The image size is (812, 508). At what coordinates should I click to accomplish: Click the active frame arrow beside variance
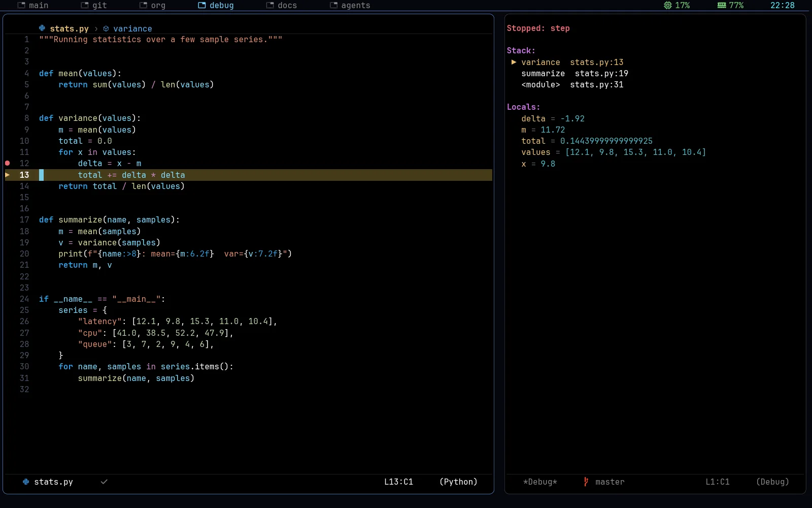[x=514, y=62]
